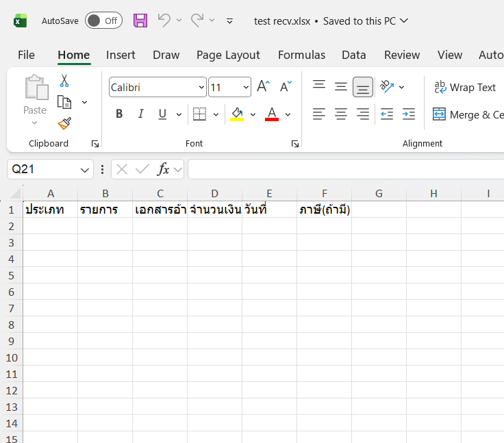Toggle Bottom Align for cells
The width and height of the screenshot is (504, 443).
[363, 87]
